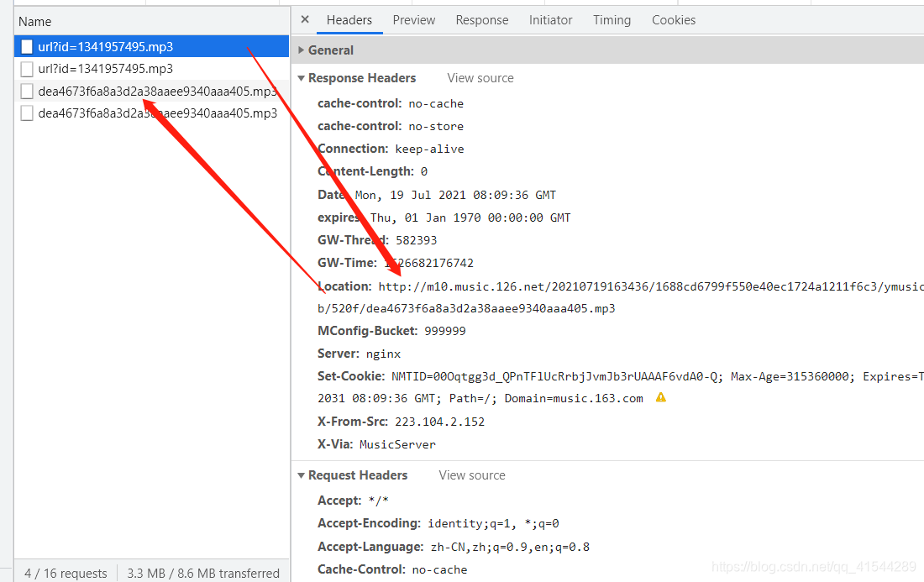This screenshot has width=924, height=582.
Task: Click the Set-Cookie warning triangle icon
Action: coord(660,397)
